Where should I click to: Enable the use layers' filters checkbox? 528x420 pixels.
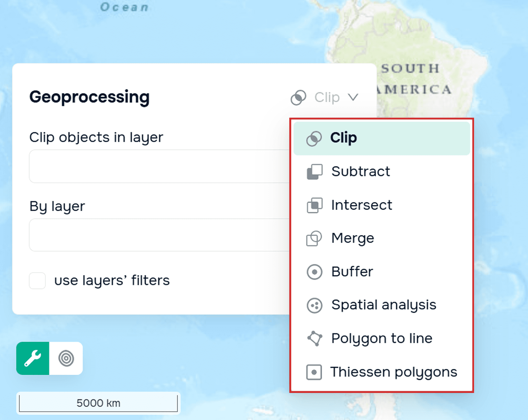[37, 281]
